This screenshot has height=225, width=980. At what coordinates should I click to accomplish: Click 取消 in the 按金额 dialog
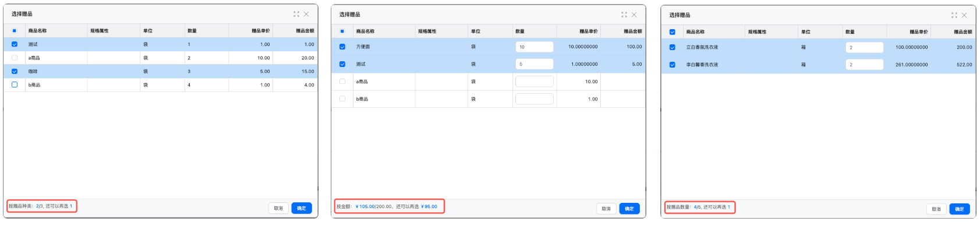pyautogui.click(x=606, y=209)
